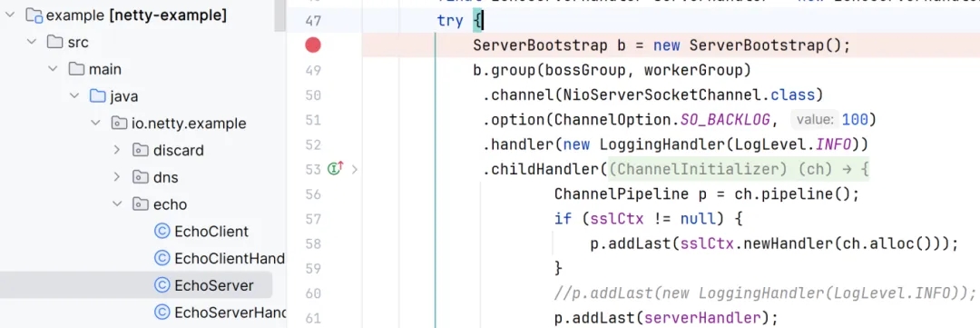This screenshot has width=980, height=328.
Task: Click the project tree vertical scrollbar
Action: 280,16
